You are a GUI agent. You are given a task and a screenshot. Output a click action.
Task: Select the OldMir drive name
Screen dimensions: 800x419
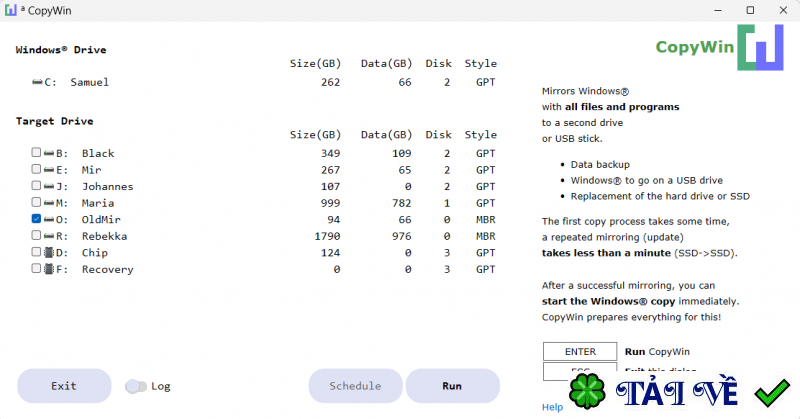coord(101,219)
